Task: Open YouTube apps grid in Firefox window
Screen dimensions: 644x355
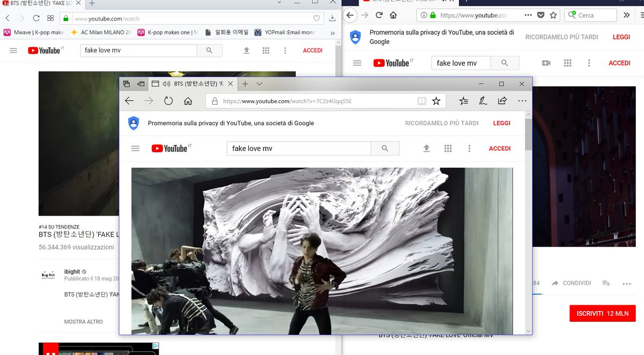Action: pos(568,63)
